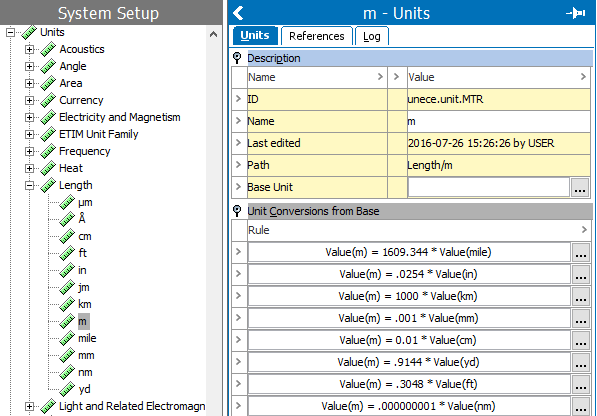Expand the Heat tree node
This screenshot has height=416, width=597.
tap(29, 168)
